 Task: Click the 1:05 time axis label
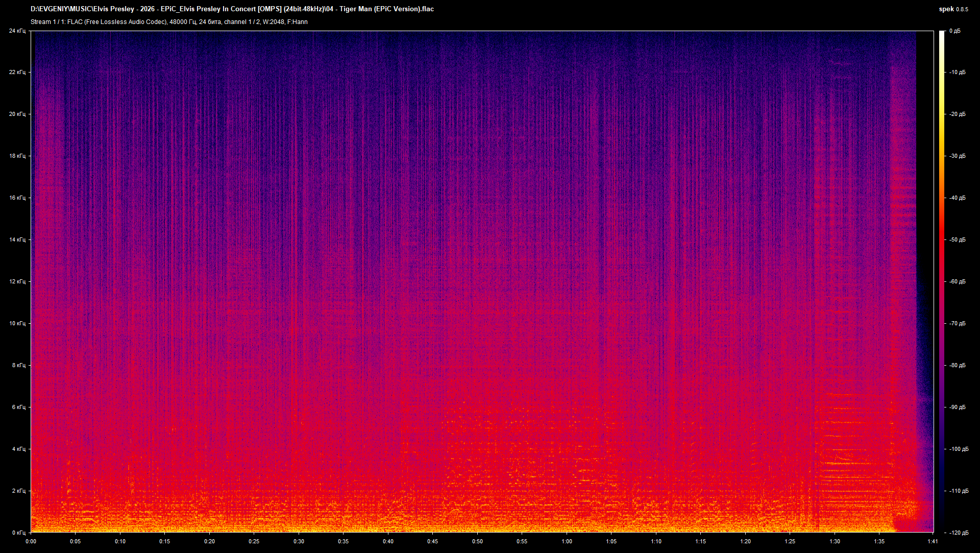611,542
